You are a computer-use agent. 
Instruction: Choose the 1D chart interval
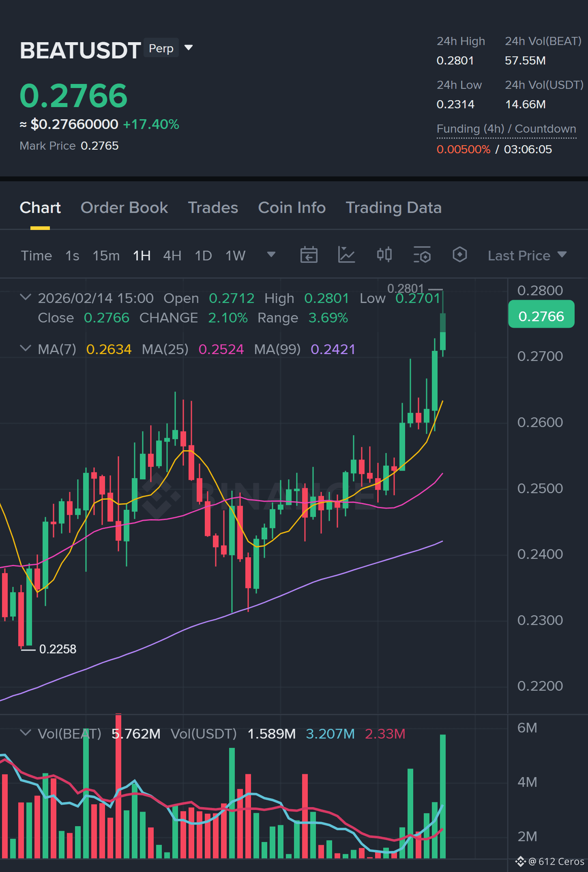tap(204, 256)
